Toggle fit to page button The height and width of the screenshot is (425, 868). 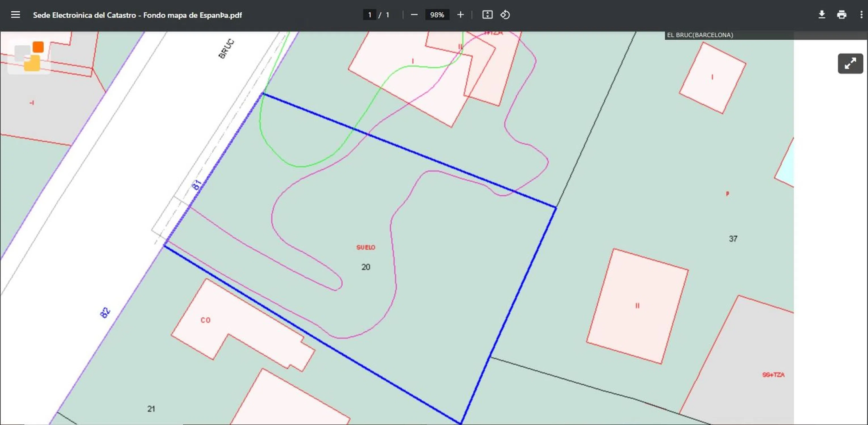(x=487, y=15)
